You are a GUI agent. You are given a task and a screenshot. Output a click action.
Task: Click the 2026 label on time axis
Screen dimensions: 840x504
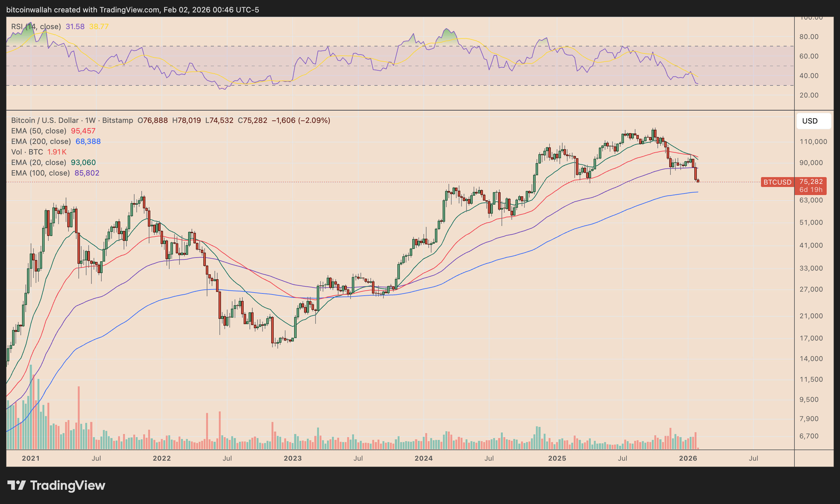point(688,458)
